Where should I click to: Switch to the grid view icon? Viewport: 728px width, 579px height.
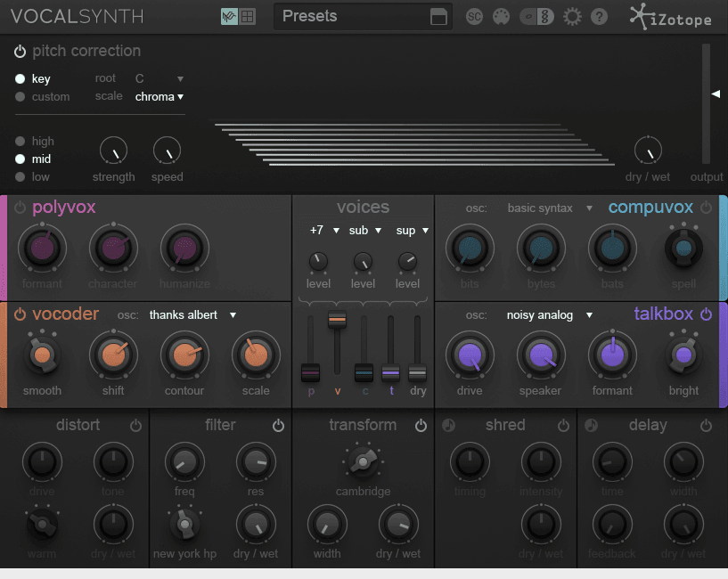(x=248, y=17)
